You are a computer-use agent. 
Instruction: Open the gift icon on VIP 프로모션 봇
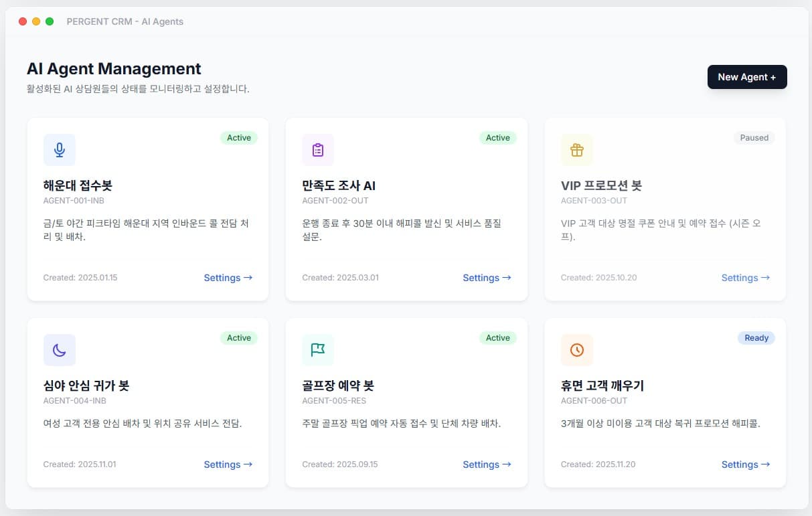tap(577, 149)
